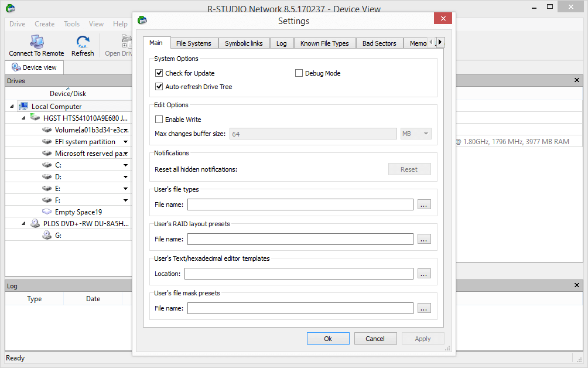Open dropdown arrow for C: drive
This screenshot has width=588, height=368.
pyautogui.click(x=126, y=165)
